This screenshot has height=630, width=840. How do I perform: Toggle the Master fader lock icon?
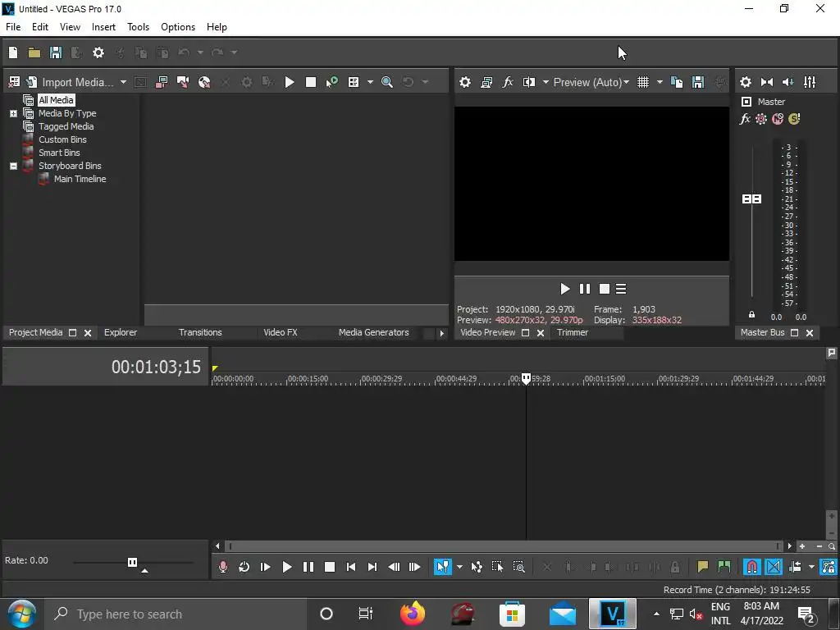tap(751, 314)
